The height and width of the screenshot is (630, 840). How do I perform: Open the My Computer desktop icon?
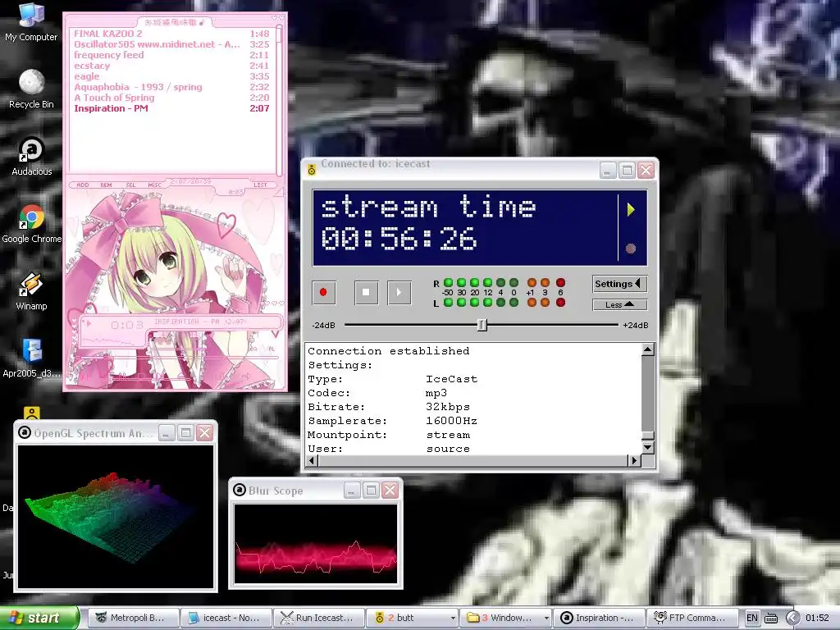click(x=31, y=21)
